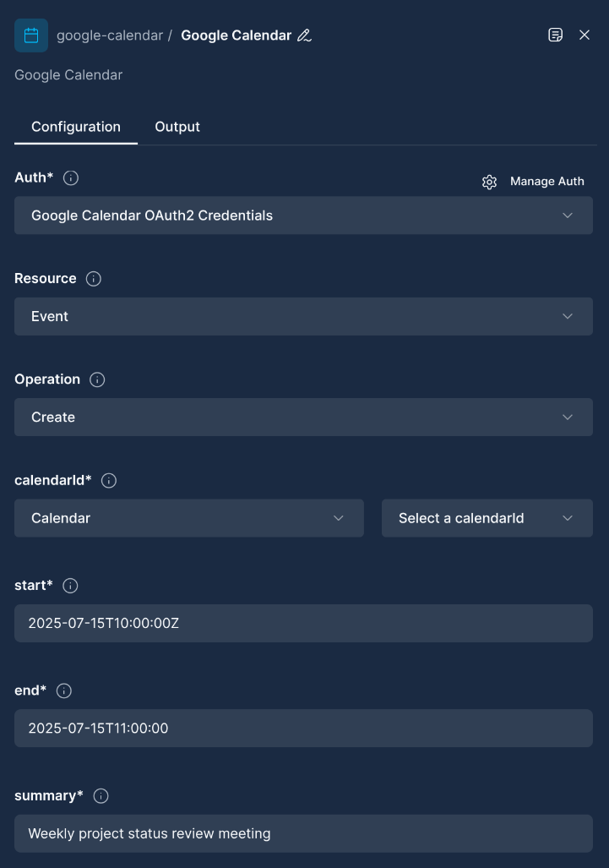609x868 pixels.
Task: Show info tooltip next to Auth
Action: (72, 177)
